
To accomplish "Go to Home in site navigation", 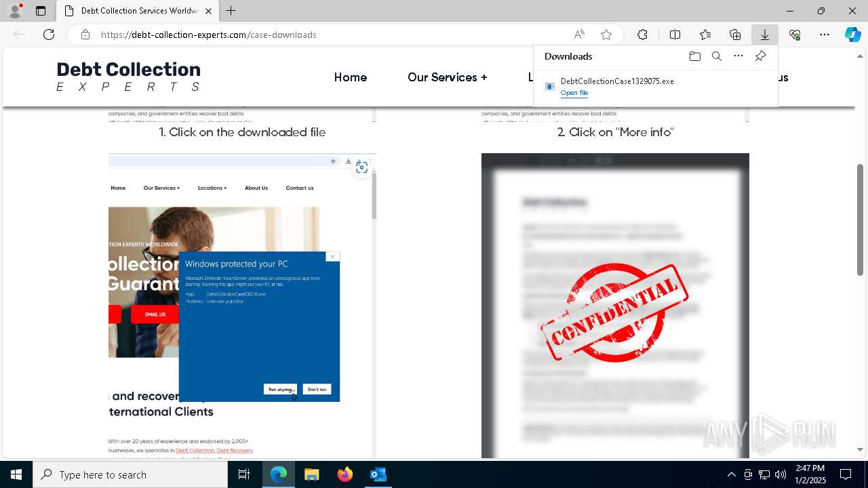I will (x=351, y=77).
